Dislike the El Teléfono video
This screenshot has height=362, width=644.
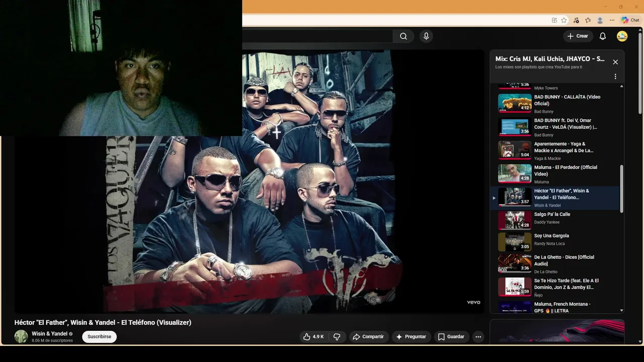(x=338, y=337)
